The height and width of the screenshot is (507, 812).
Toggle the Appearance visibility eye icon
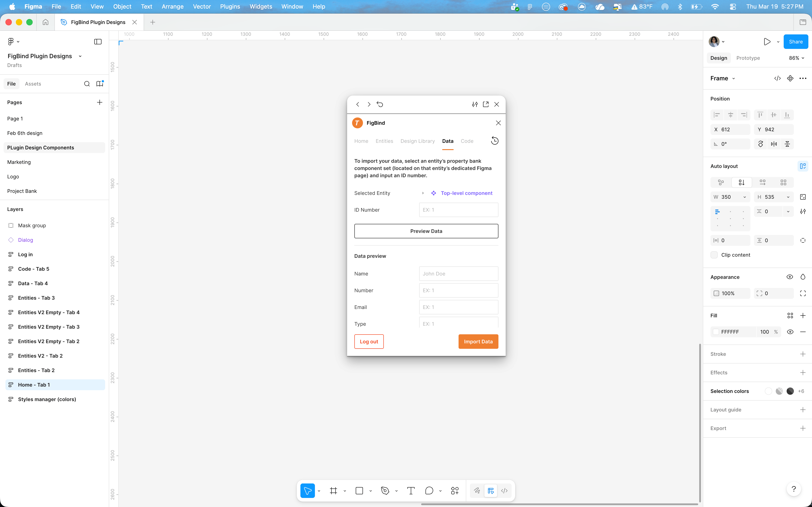pos(790,277)
